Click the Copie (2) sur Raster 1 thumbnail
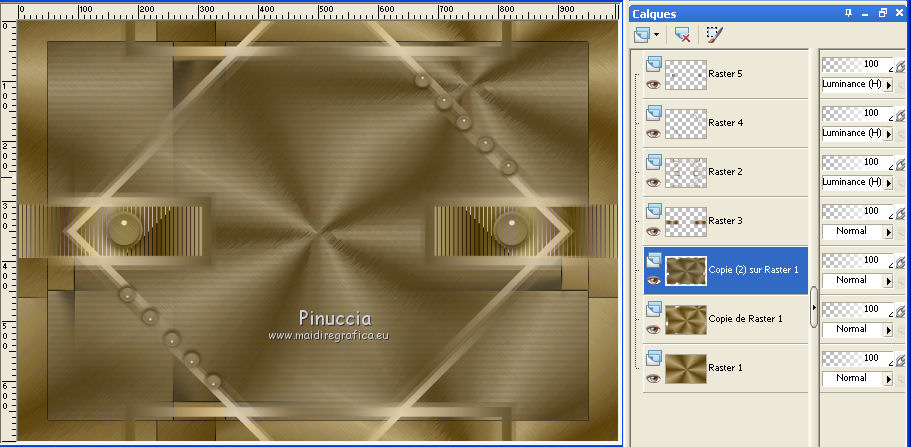911x447 pixels. 686,271
